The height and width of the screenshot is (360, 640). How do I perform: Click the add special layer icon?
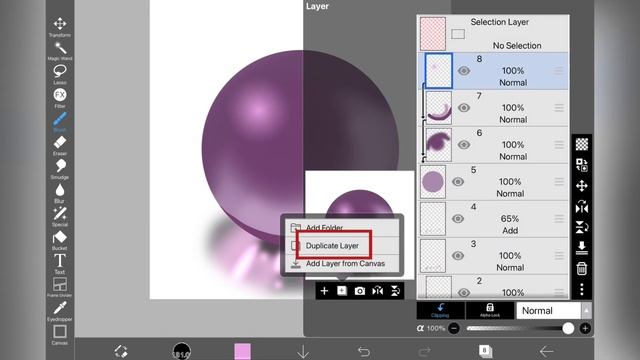[342, 291]
